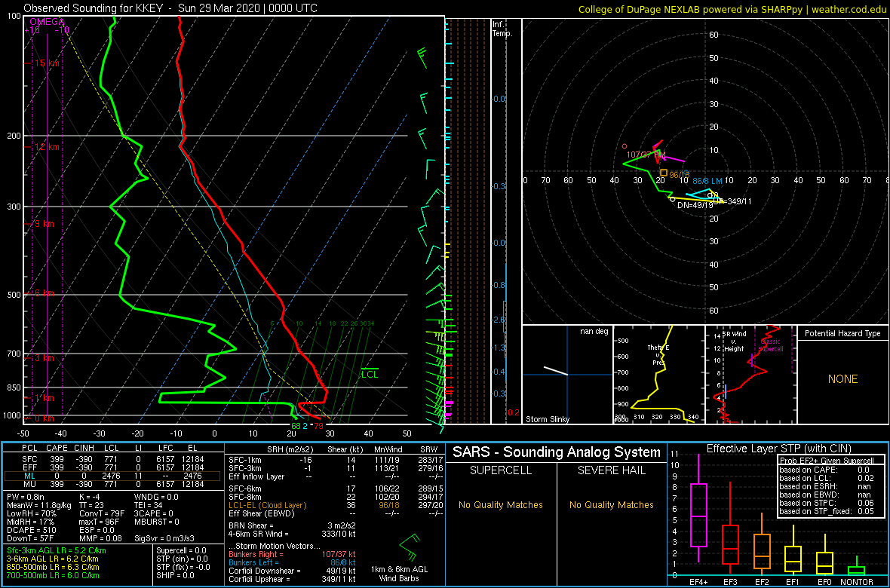Click the 12 km height label

pos(45,147)
